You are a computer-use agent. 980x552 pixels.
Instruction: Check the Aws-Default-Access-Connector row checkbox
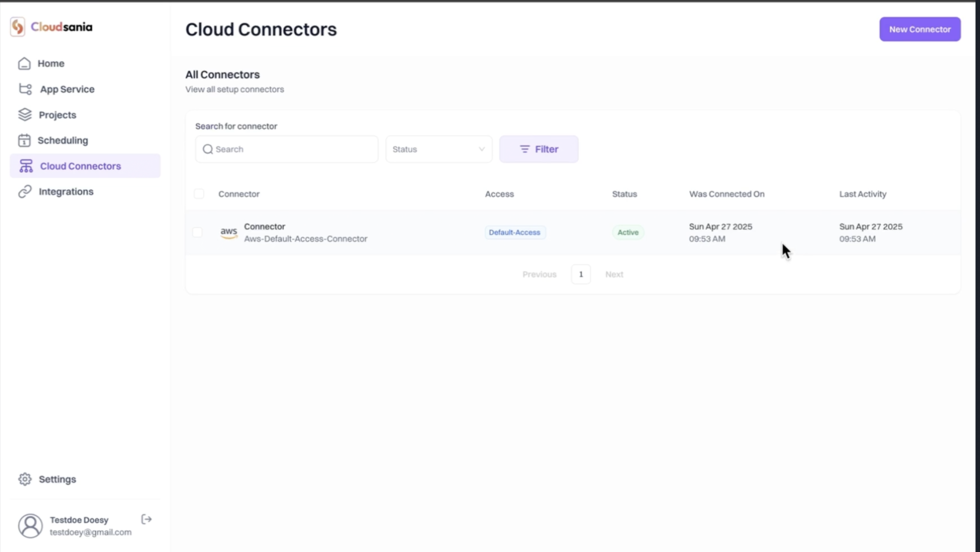pos(197,232)
